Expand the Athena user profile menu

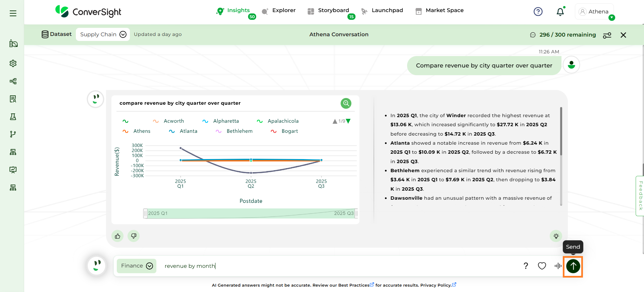(x=594, y=12)
